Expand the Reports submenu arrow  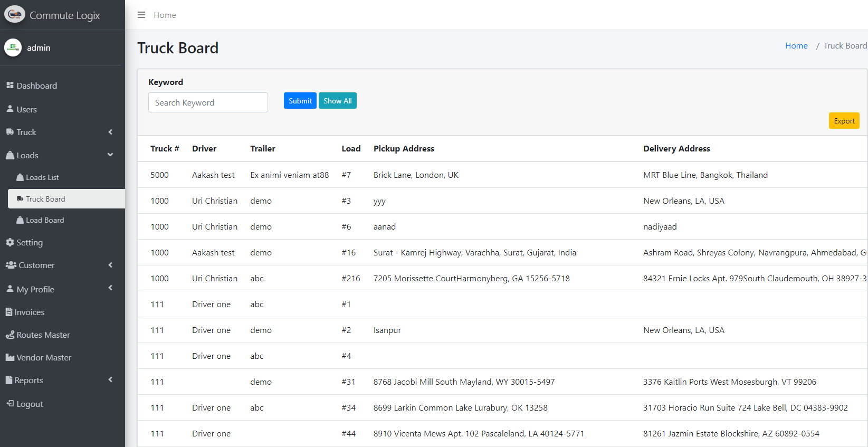(110, 379)
